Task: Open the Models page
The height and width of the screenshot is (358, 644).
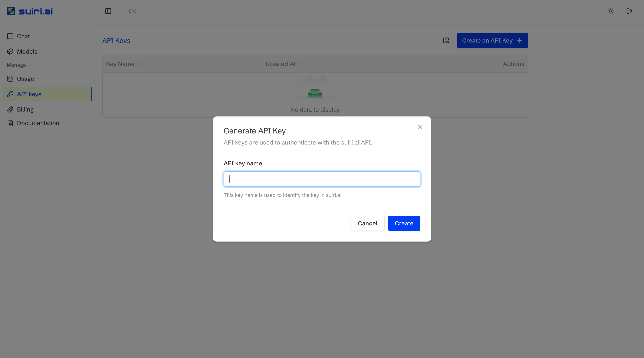Action: tap(47, 52)
